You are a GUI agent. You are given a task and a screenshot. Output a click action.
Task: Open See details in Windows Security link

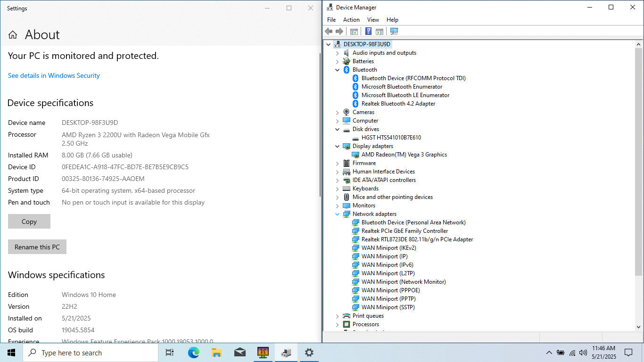tap(54, 75)
